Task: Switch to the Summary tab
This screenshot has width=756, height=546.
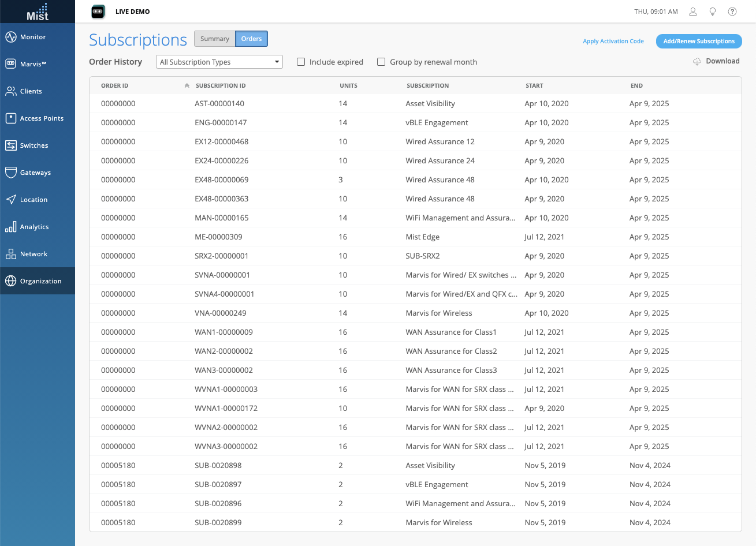Action: coord(215,39)
